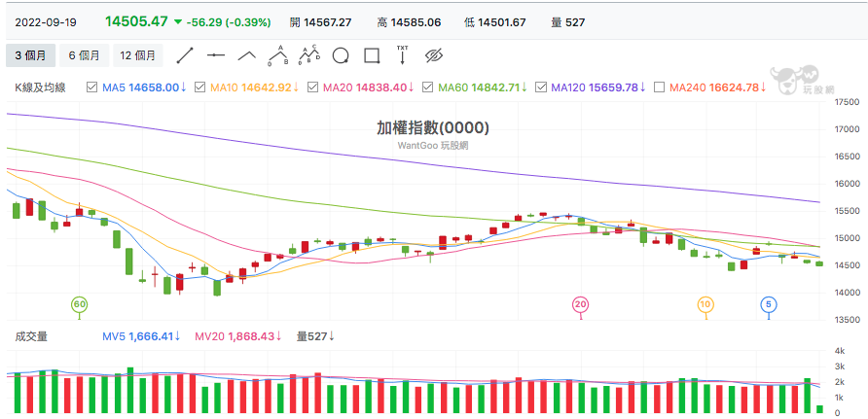Viewport: 868px width, 419px height.
Task: Switch to the 6 個月 range tab
Action: point(84,55)
